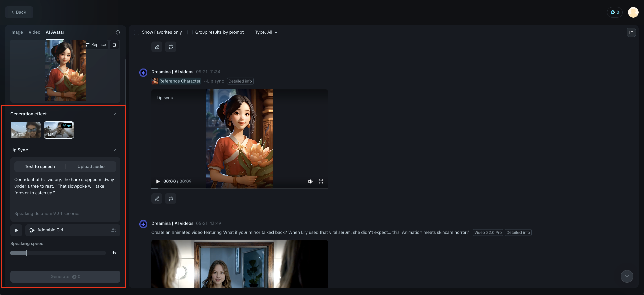The height and width of the screenshot is (295, 644).
Task: Open the user profile avatar
Action: tap(633, 12)
